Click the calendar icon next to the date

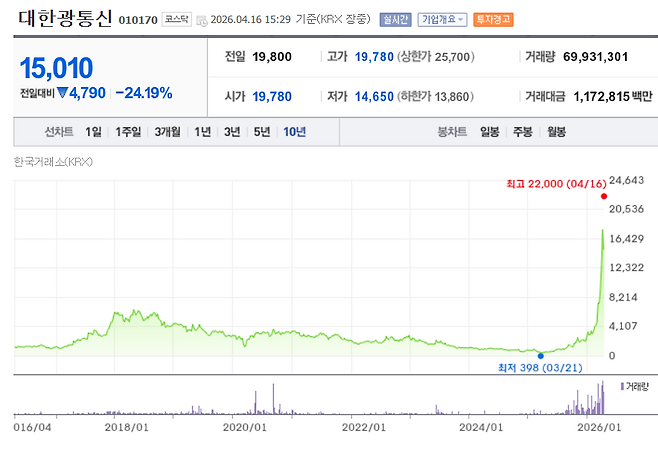pyautogui.click(x=202, y=21)
